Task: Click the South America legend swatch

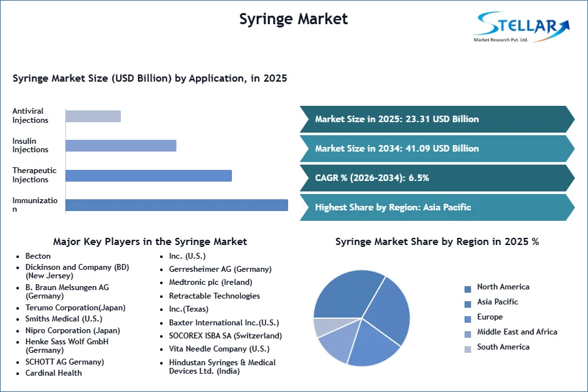Action: click(468, 350)
